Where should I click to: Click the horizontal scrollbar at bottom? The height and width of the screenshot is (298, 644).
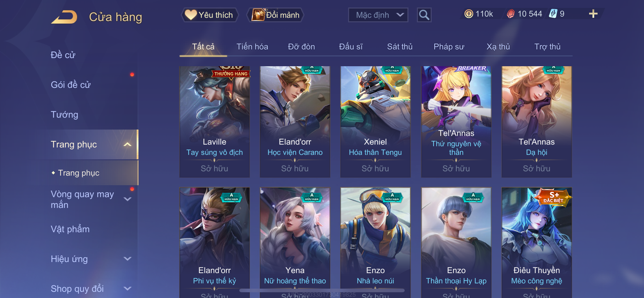[322, 291]
